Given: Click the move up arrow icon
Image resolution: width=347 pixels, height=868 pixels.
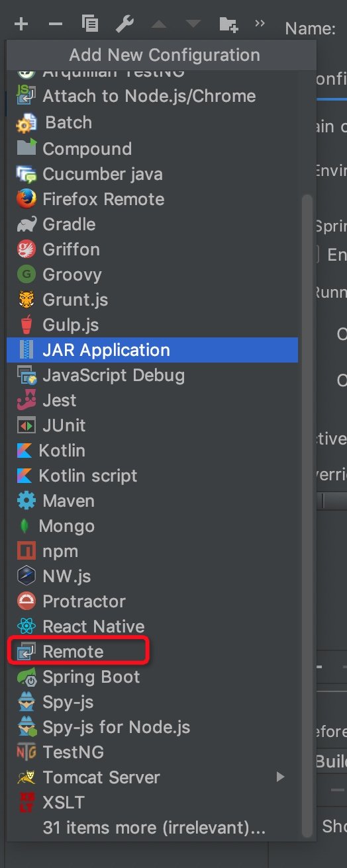Looking at the screenshot, I should point(159,24).
